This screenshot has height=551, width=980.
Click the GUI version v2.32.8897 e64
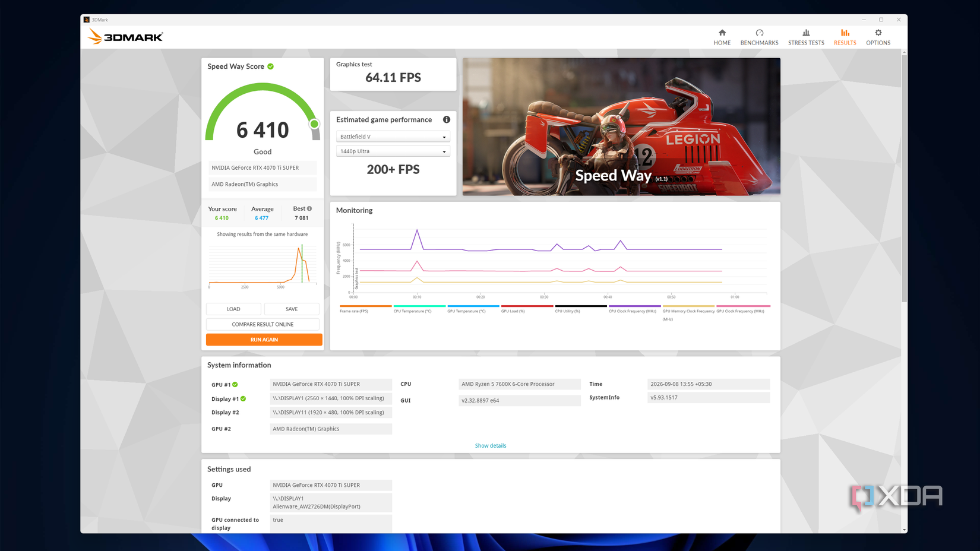[x=520, y=401]
